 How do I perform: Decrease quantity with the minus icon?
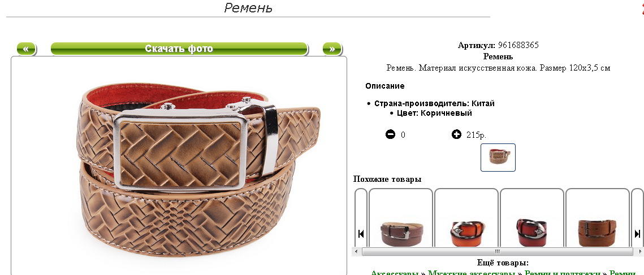390,134
